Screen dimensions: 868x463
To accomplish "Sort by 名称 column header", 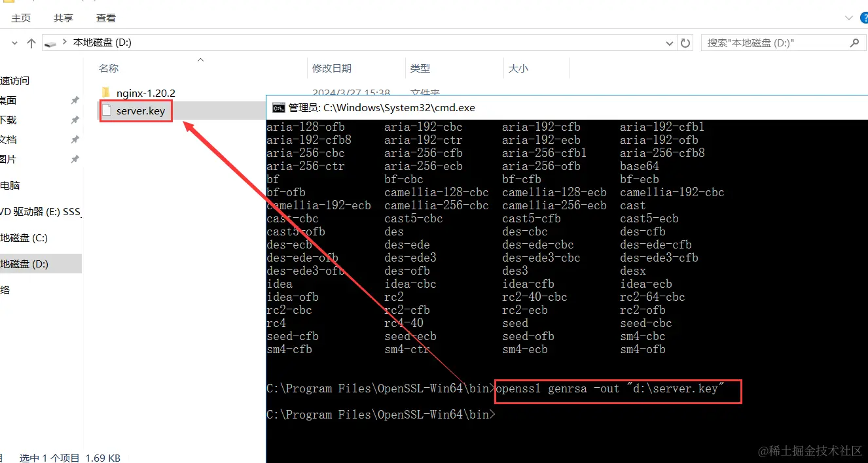I will (109, 68).
